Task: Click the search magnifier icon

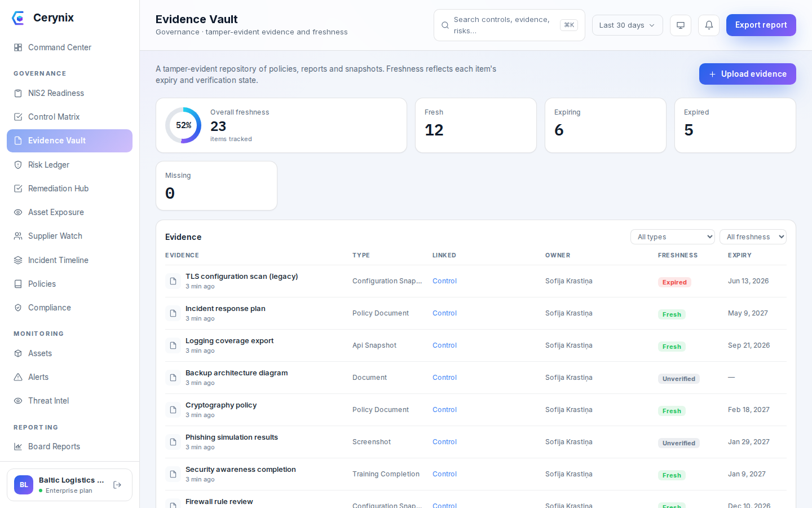Action: (445, 25)
